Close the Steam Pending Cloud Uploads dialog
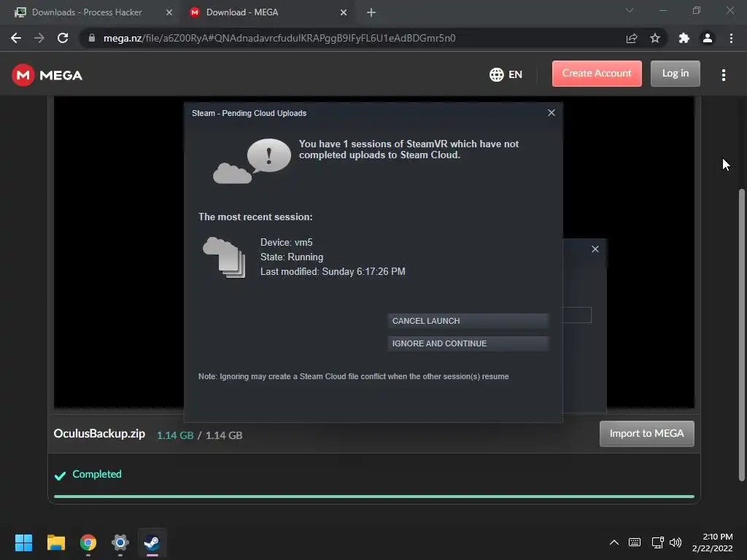This screenshot has height=560, width=747. click(551, 113)
